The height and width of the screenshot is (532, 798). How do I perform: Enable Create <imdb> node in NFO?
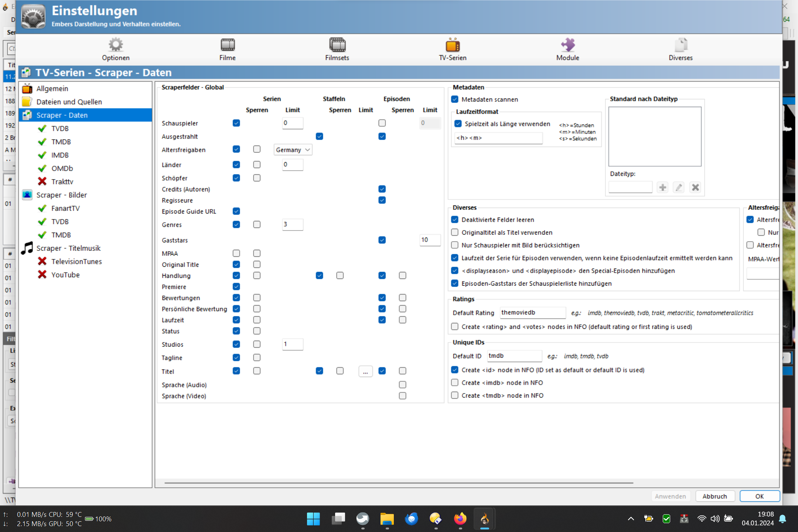click(455, 383)
